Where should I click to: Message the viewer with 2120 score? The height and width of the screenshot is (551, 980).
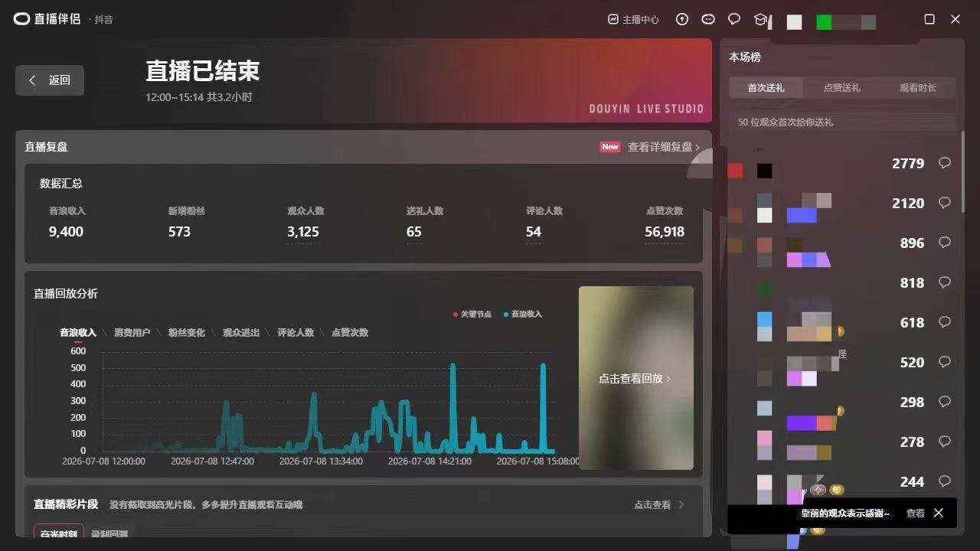[x=945, y=203]
